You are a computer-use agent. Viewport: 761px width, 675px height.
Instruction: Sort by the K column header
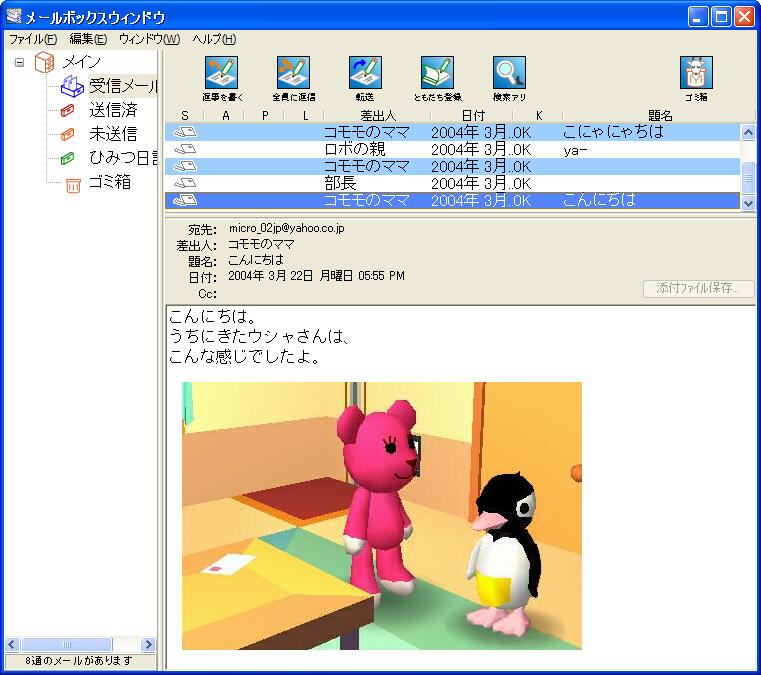[x=539, y=115]
